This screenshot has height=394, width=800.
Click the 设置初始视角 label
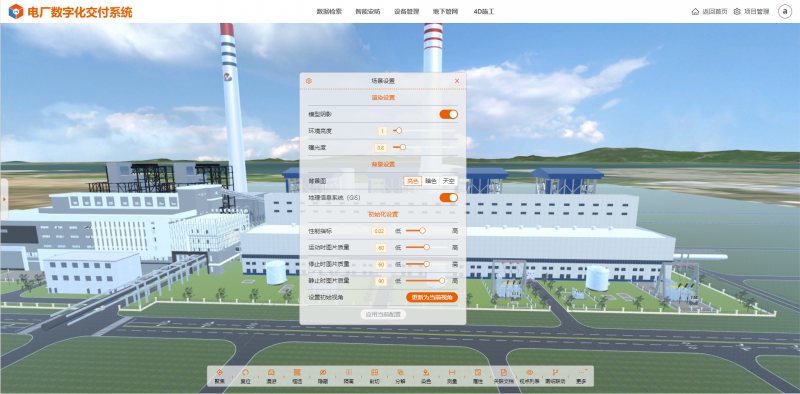coord(326,297)
